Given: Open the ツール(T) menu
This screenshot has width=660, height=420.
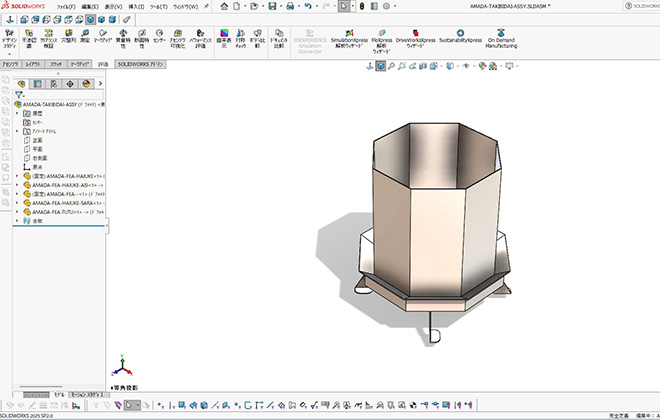Looking at the screenshot, I should pyautogui.click(x=157, y=5).
